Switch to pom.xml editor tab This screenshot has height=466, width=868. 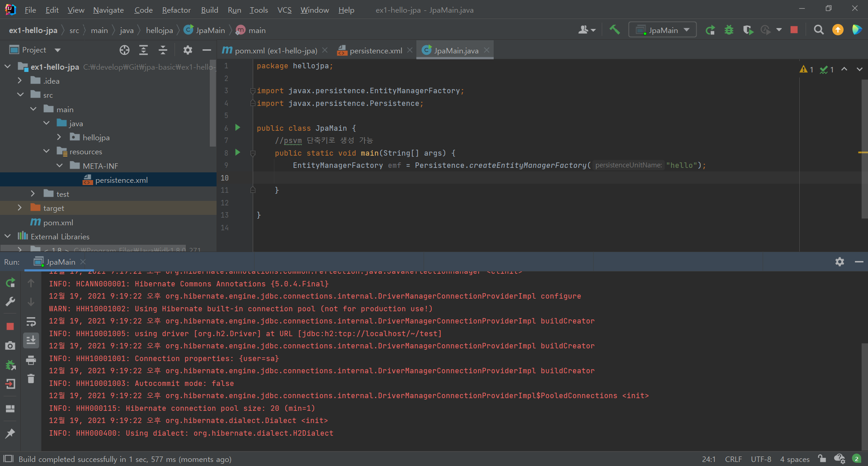pyautogui.click(x=275, y=50)
